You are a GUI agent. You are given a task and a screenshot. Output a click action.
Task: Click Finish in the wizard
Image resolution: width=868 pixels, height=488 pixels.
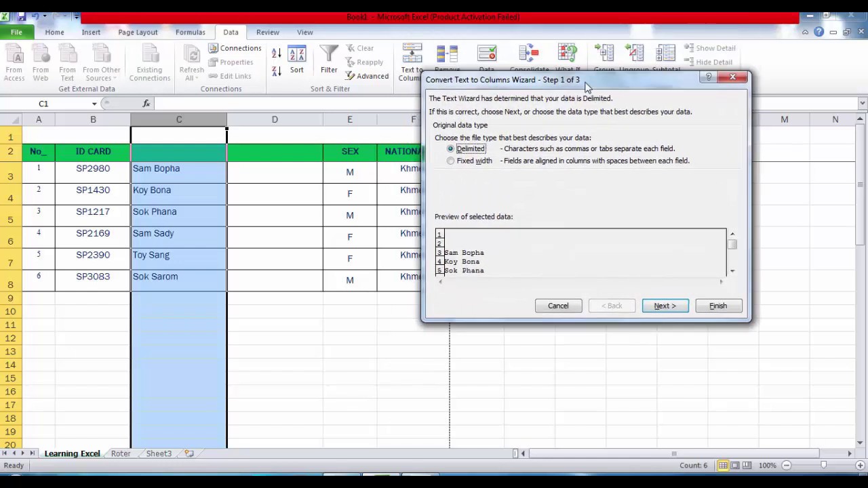point(718,306)
